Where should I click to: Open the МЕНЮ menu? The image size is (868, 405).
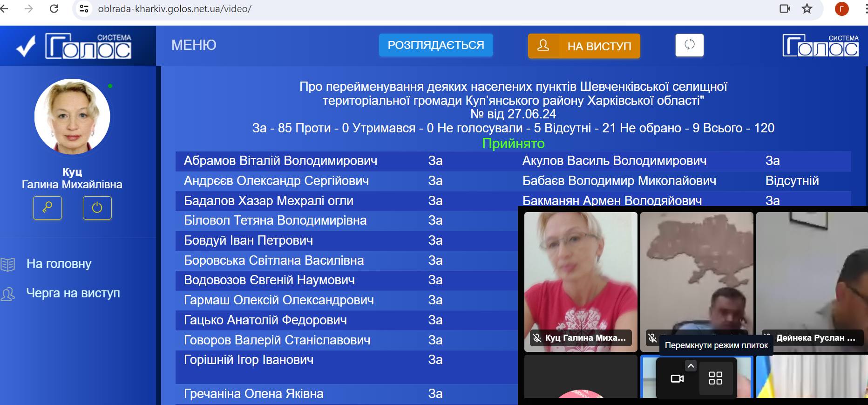click(194, 45)
